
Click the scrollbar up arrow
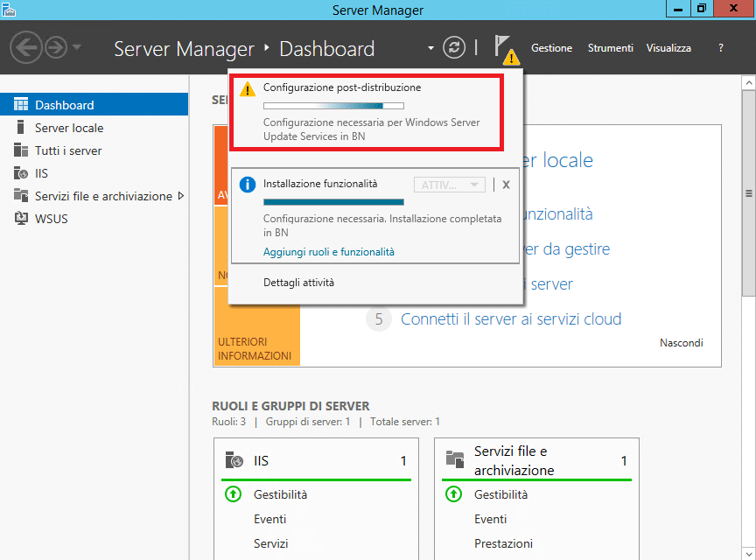click(749, 83)
